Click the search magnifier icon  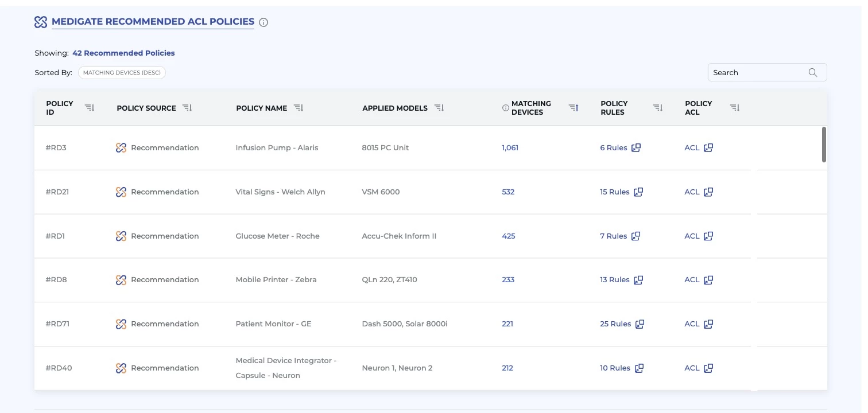tap(813, 72)
